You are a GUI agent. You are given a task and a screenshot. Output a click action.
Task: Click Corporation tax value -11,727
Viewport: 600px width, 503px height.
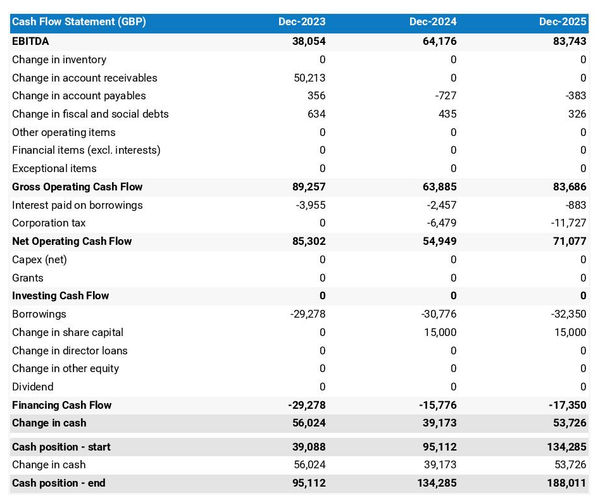point(568,223)
